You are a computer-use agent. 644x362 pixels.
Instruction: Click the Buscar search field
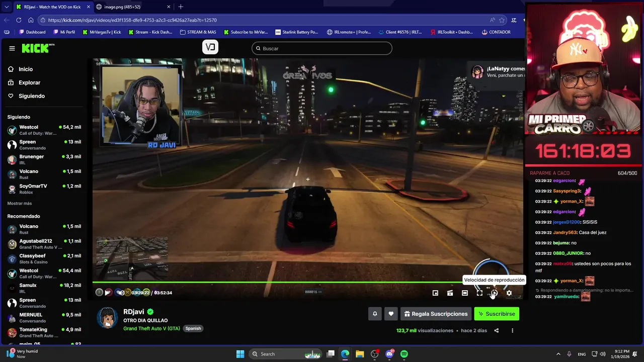[322, 48]
